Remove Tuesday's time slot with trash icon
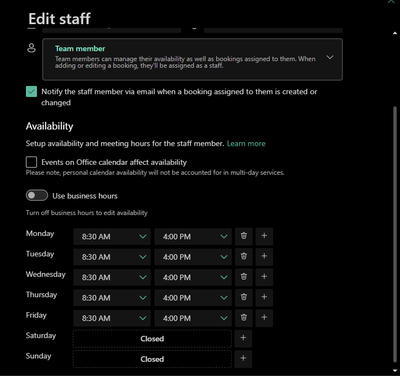Screen dimensions: 400x376 click(x=244, y=257)
